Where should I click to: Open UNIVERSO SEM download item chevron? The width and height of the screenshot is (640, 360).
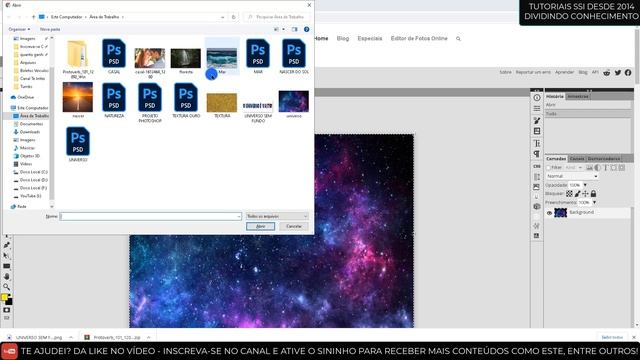71,338
